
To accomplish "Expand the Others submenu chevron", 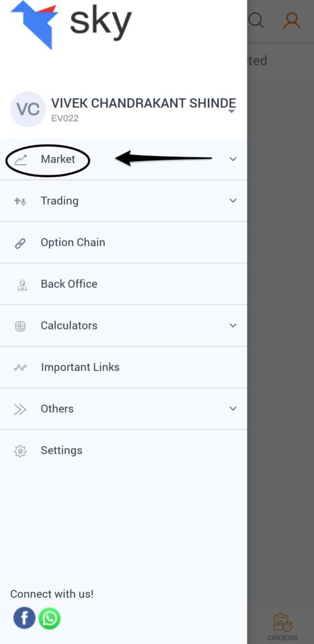I will (x=233, y=408).
